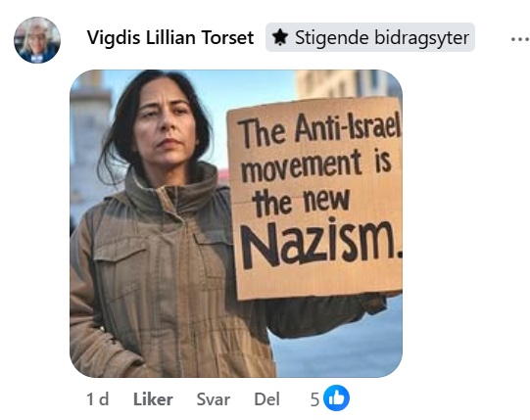Image resolution: width=530 pixels, height=420 pixels.
Task: Click the woman's face in the photo
Action: coord(166,126)
